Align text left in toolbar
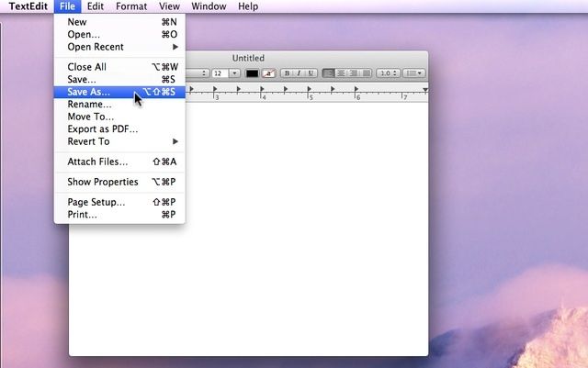 329,72
